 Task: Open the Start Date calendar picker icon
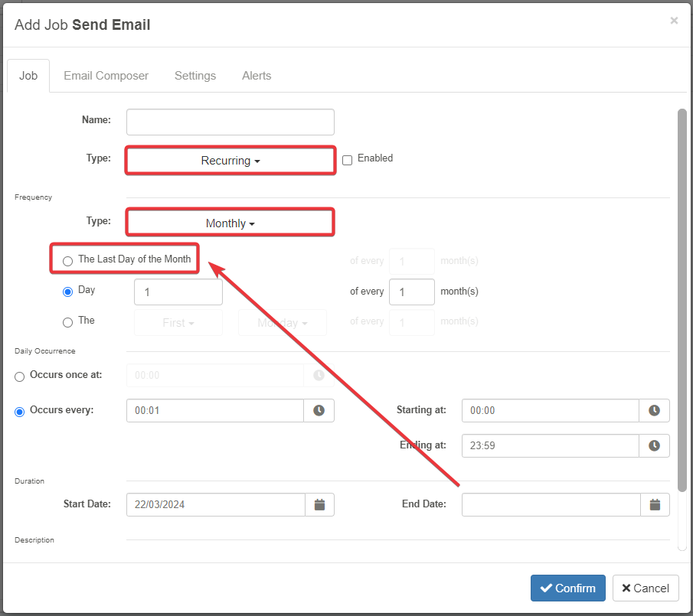[x=319, y=504]
